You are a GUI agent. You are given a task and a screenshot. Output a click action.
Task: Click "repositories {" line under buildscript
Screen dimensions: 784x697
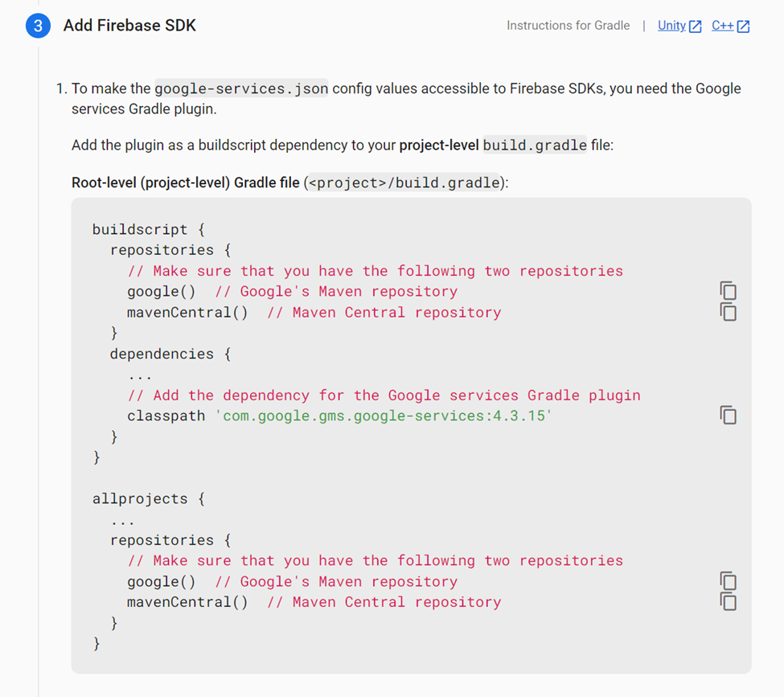pos(170,250)
